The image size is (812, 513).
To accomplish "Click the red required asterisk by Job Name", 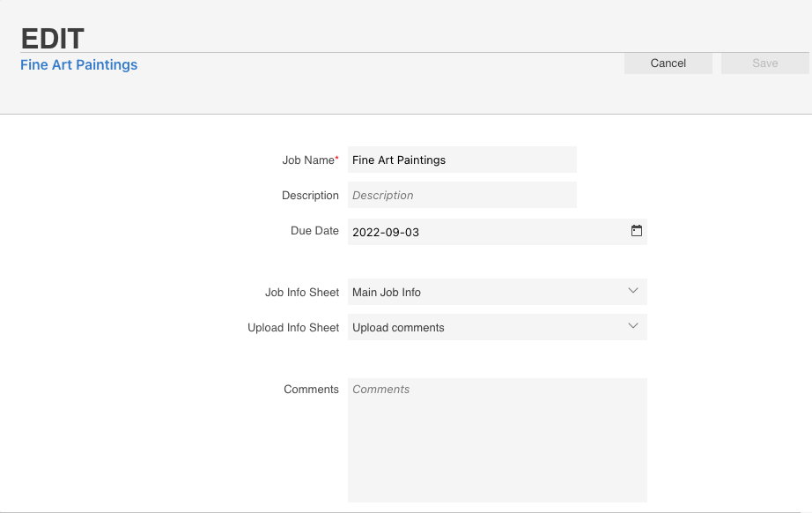I will [337, 158].
